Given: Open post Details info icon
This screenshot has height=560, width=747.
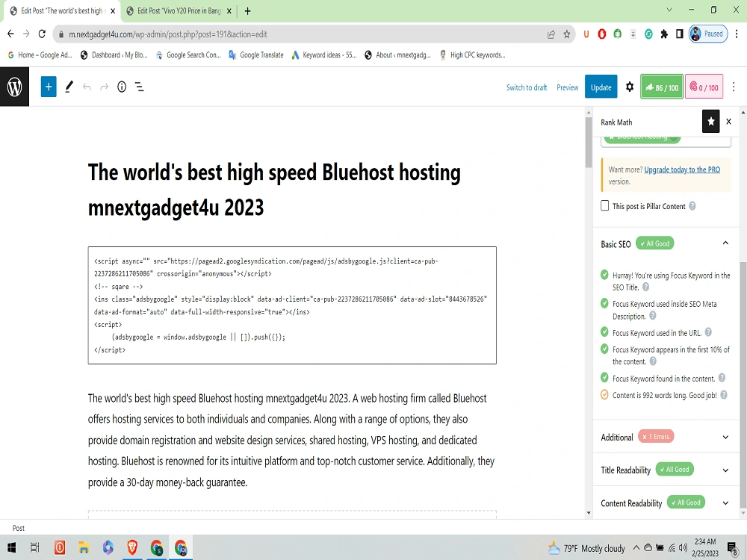Looking at the screenshot, I should tap(122, 87).
